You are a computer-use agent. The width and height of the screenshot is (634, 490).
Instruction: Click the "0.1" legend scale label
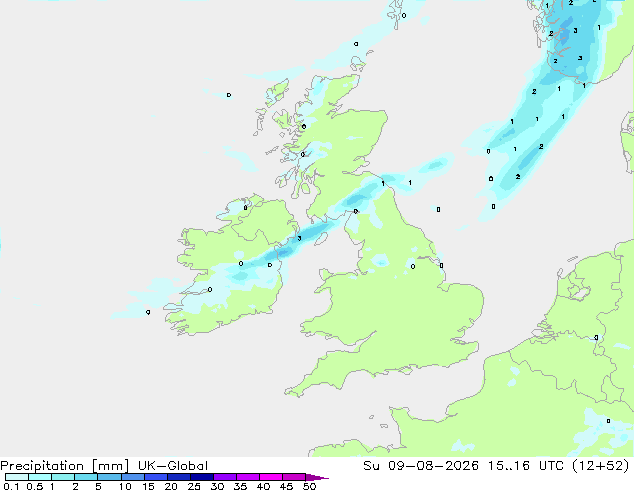pos(11,486)
